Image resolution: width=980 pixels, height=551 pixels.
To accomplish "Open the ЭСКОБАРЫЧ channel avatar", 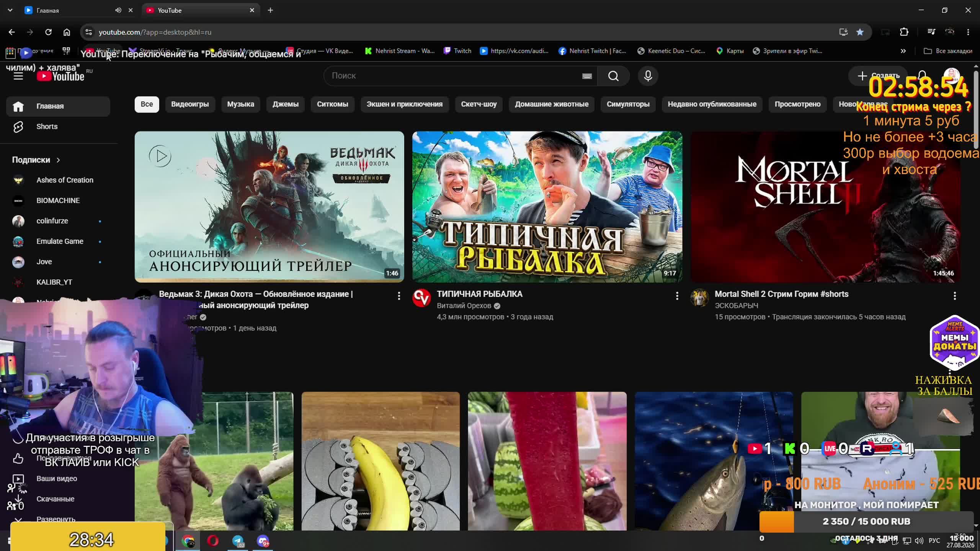I will tap(699, 298).
